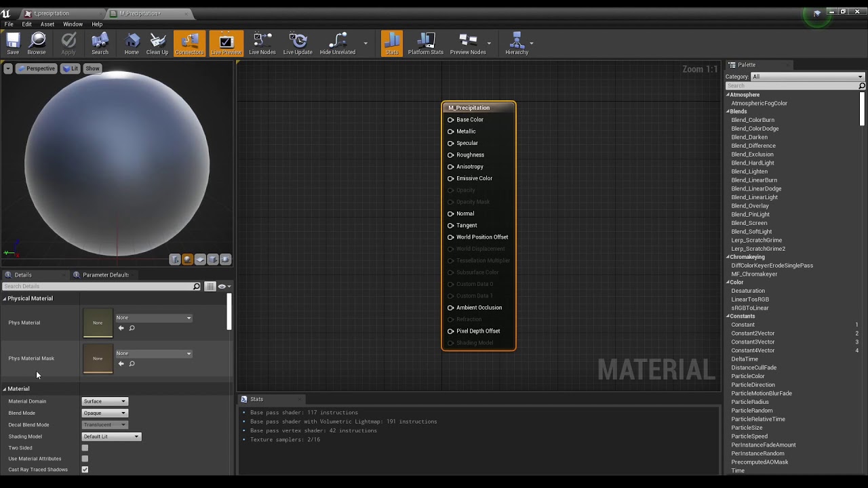Switch to the t_precipitation tab
The height and width of the screenshot is (488, 868).
[52, 14]
